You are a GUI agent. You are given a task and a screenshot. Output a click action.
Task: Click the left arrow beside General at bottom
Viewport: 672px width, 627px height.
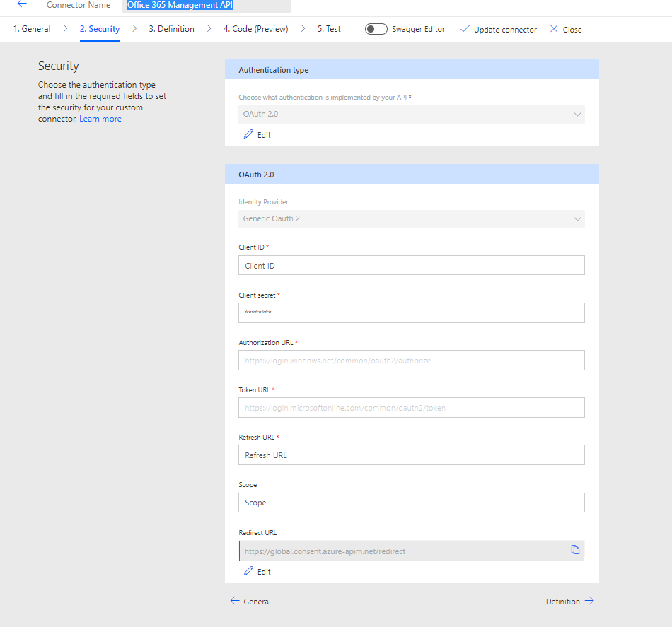[235, 601]
